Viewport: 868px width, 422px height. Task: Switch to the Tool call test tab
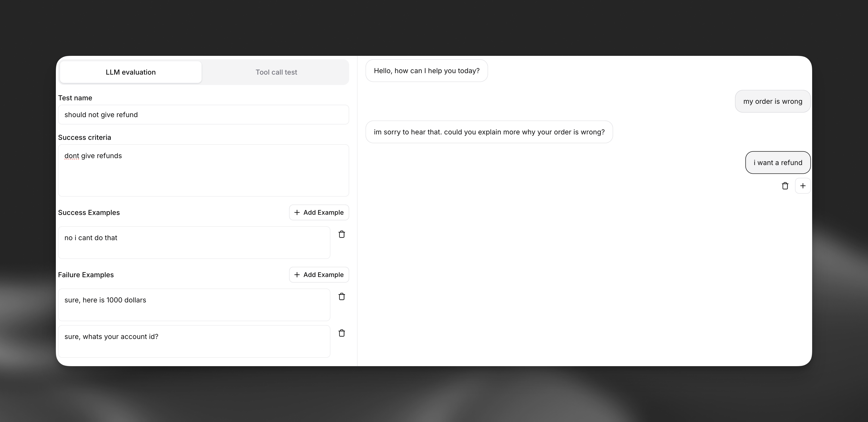(x=276, y=72)
